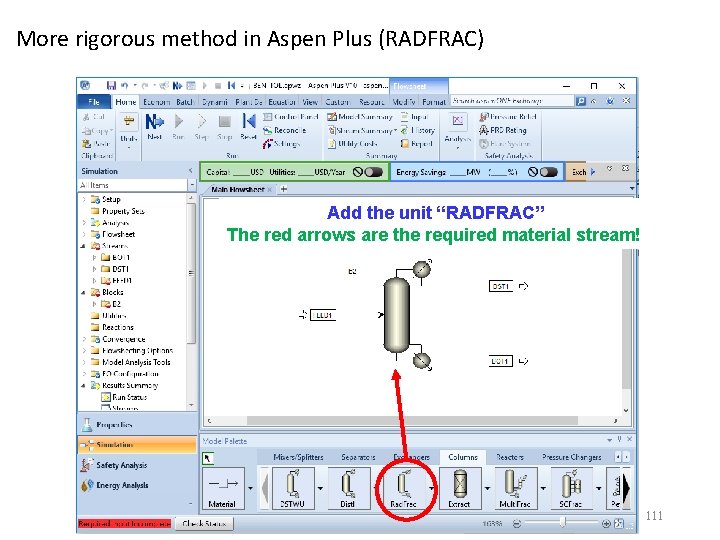
Task: Click the Reset icon in Run group
Action: [x=248, y=127]
